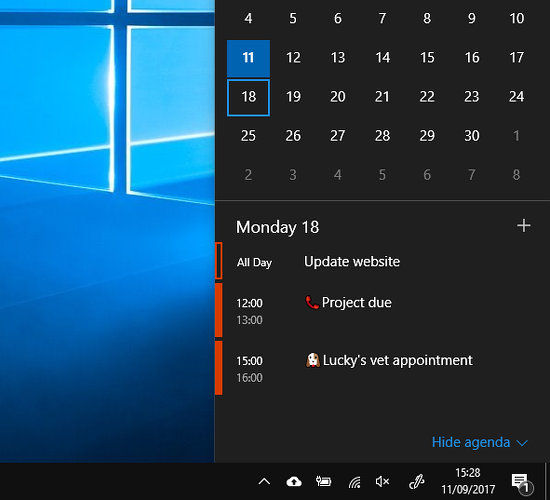Viewport: 550px width, 500px height.
Task: Open the battery power status icon
Action: 323,481
